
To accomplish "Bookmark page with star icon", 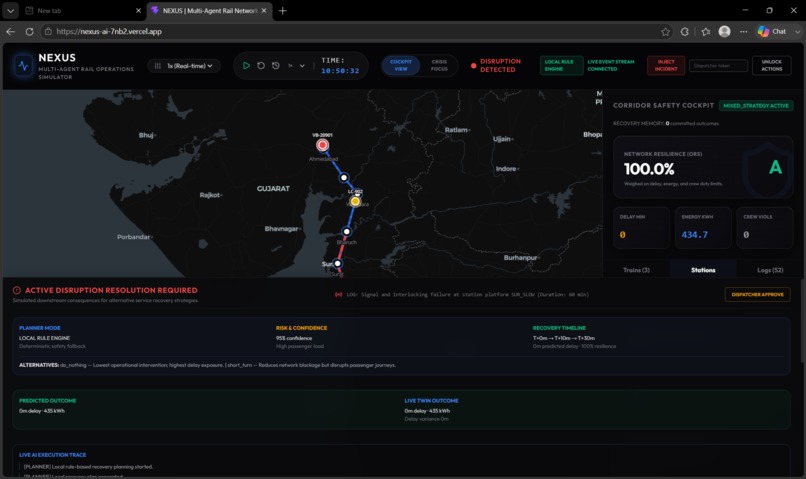I will point(665,31).
